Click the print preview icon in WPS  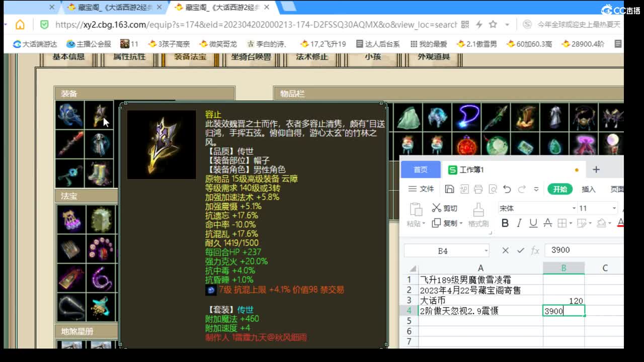coord(493,189)
